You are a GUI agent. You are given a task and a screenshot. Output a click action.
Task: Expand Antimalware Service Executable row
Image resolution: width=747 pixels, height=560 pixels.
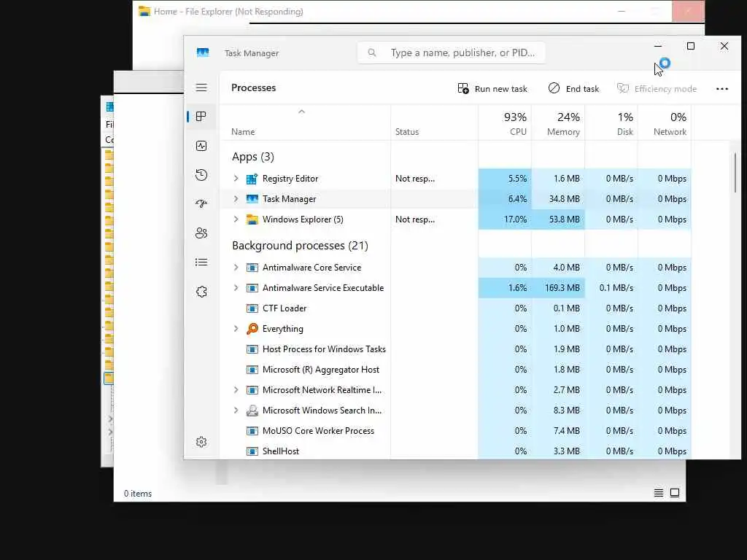pyautogui.click(x=236, y=287)
